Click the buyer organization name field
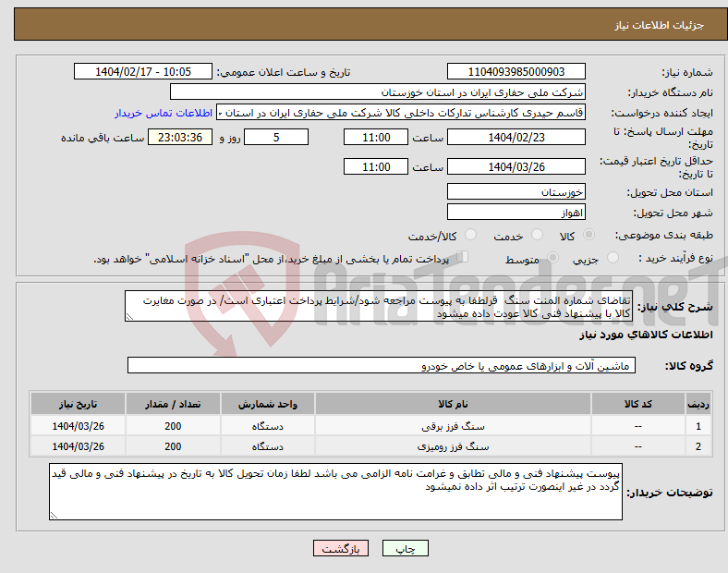 click(x=378, y=91)
